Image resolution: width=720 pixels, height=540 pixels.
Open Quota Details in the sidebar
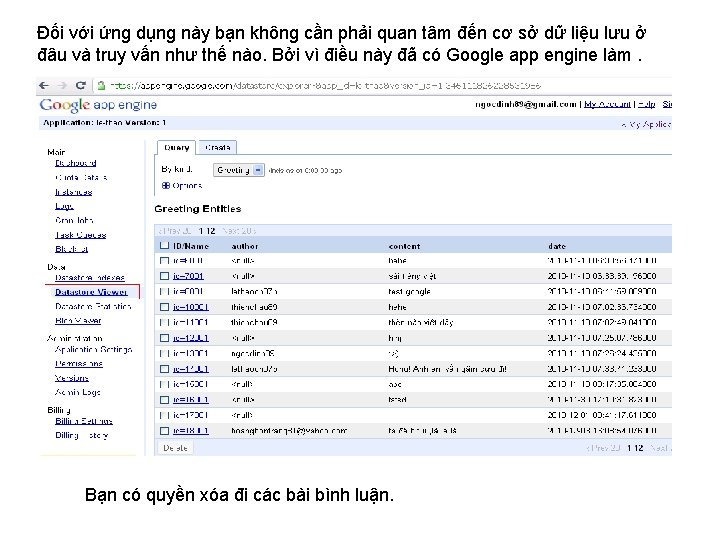click(81, 177)
